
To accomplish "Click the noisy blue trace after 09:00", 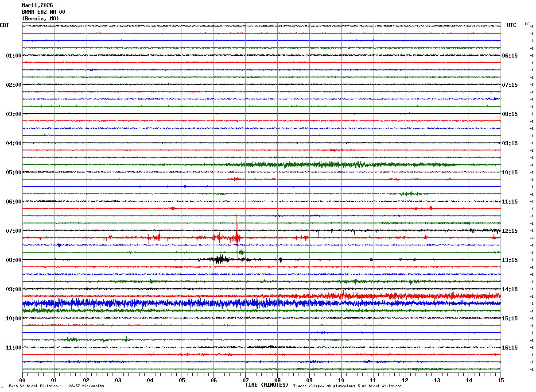I will [x=261, y=303].
